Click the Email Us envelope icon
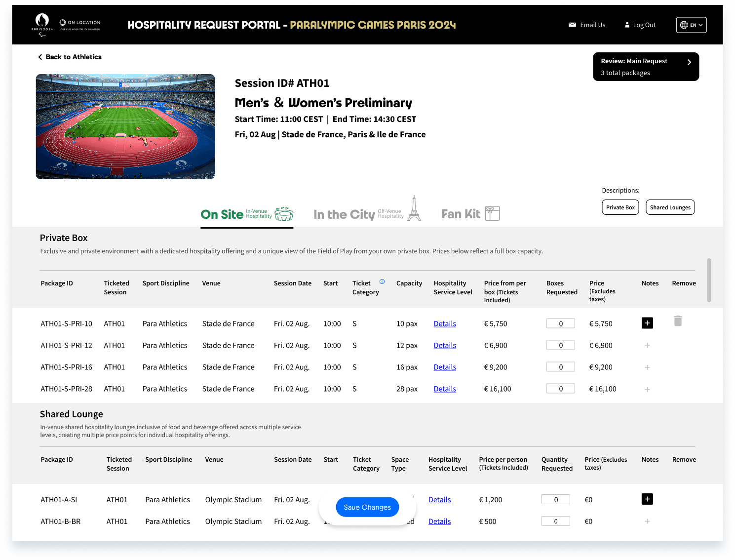735x560 pixels. (x=572, y=25)
